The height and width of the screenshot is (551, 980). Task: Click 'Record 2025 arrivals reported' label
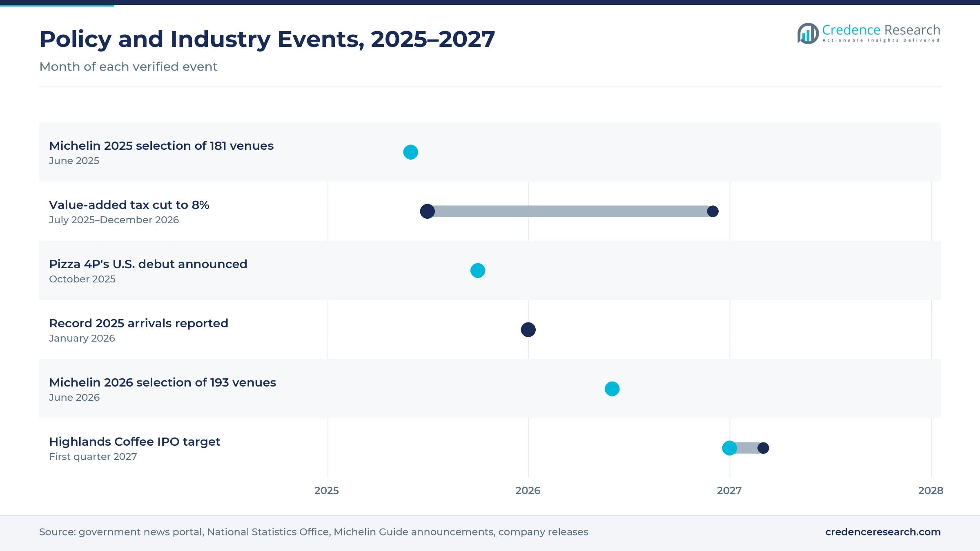coord(138,323)
